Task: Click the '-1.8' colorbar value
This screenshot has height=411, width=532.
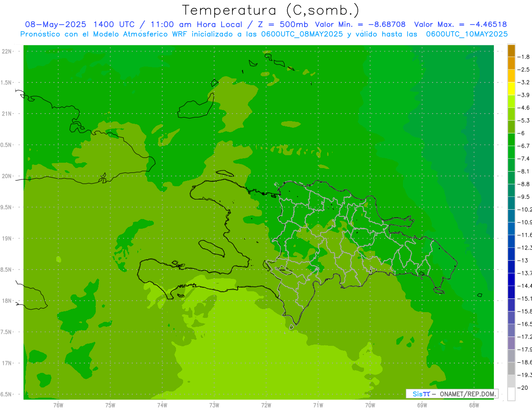Action: tap(524, 57)
